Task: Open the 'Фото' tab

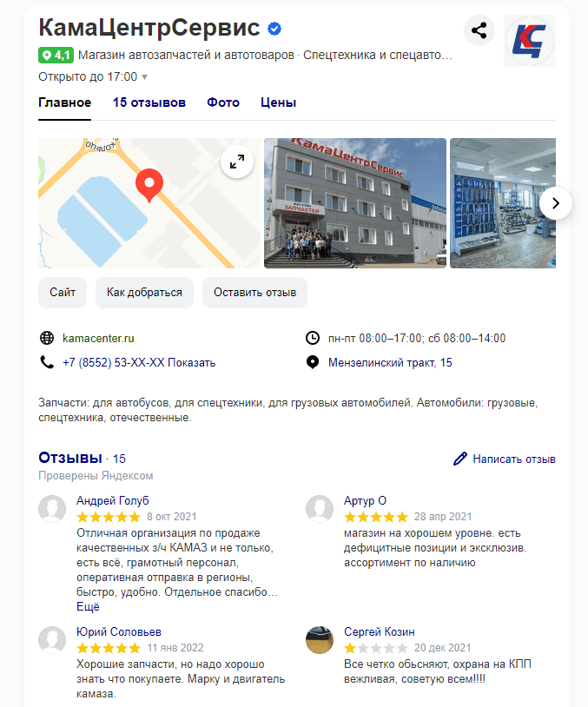Action: (x=222, y=102)
